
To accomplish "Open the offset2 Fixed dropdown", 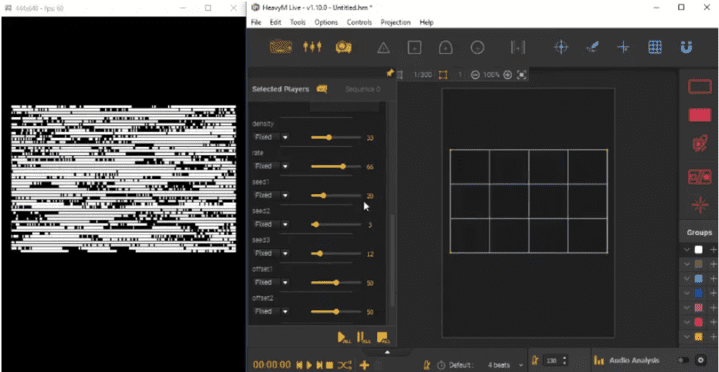I will pyautogui.click(x=271, y=311).
